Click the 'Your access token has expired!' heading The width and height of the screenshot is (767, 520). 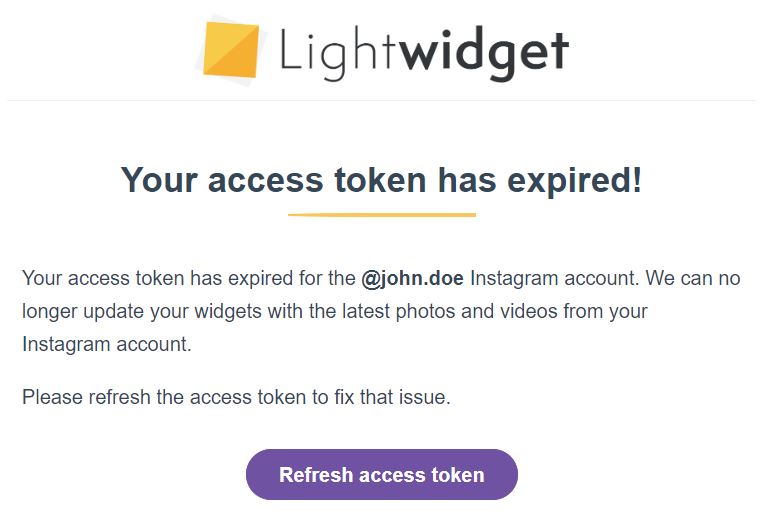382,180
